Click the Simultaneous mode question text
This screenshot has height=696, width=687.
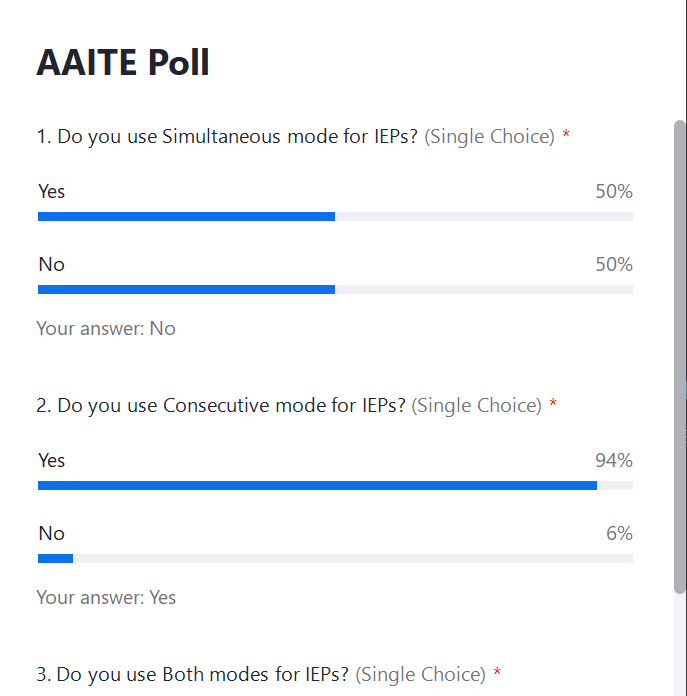228,136
